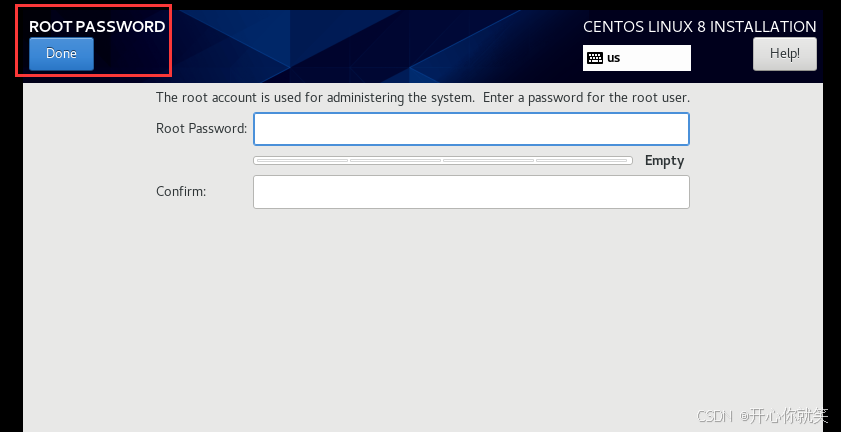Click the dark blue header banner background

coord(375,46)
